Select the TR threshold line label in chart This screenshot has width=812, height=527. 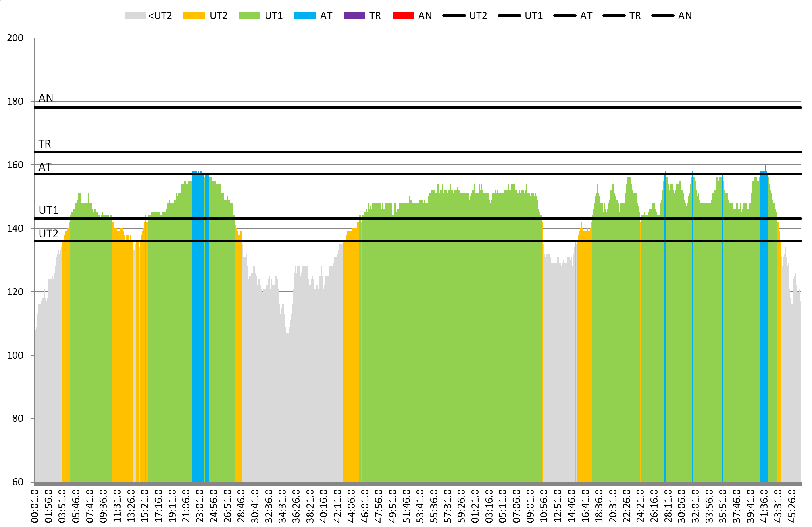pyautogui.click(x=45, y=144)
